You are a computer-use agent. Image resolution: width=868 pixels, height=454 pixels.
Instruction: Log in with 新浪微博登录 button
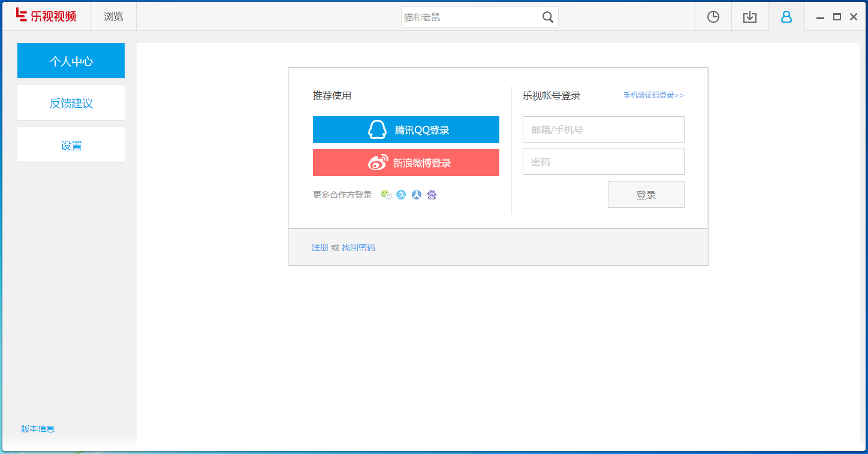pos(406,162)
